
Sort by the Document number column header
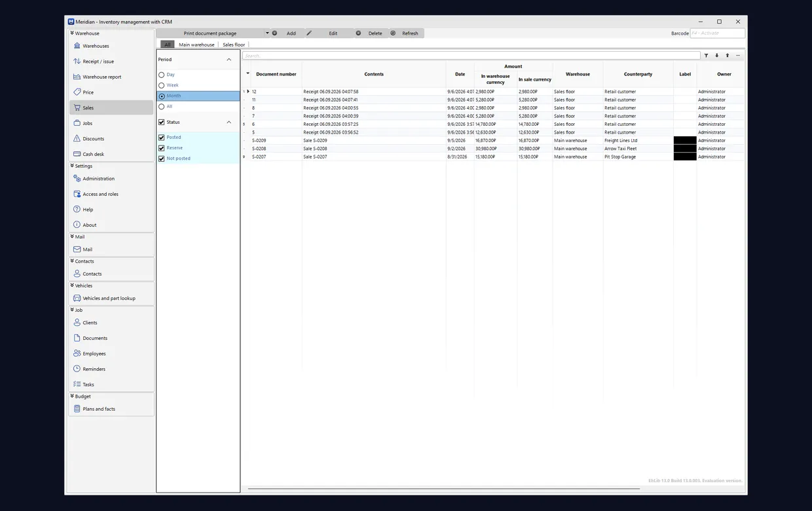[276, 74]
